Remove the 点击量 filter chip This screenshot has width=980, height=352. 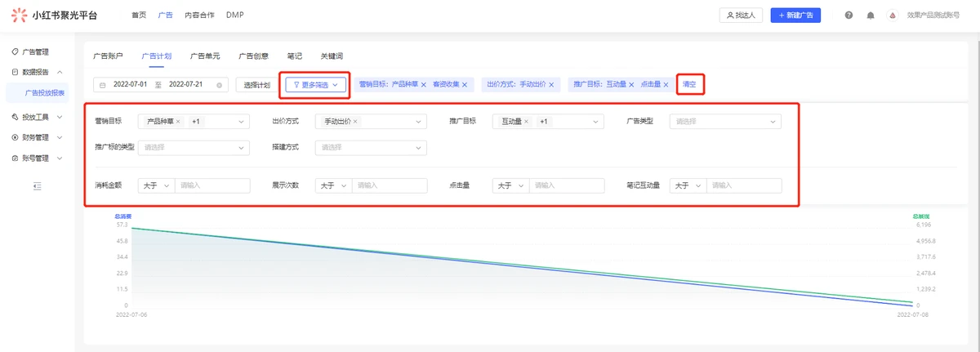click(x=666, y=85)
